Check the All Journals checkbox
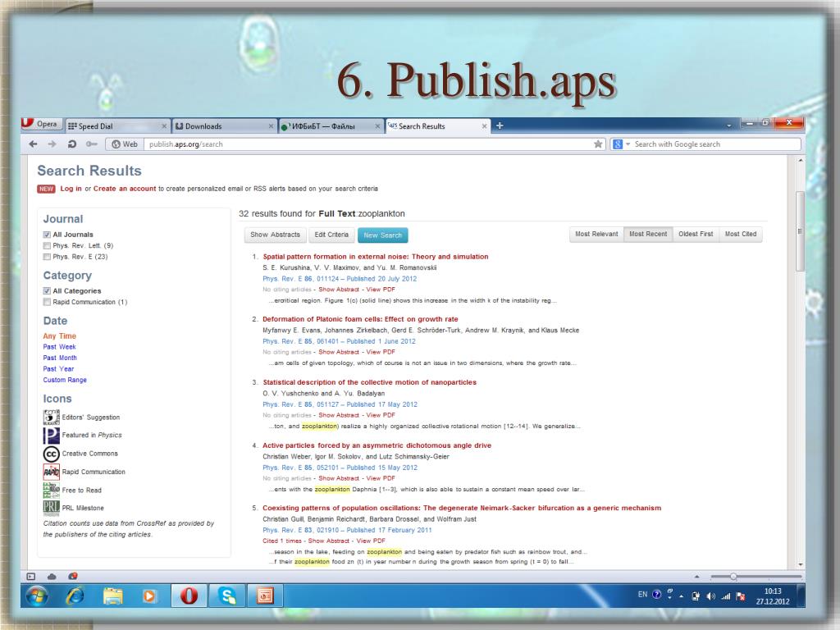Image resolution: width=840 pixels, height=630 pixels. pos(47,235)
